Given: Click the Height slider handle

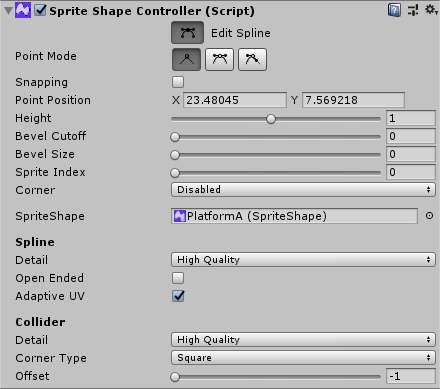Looking at the screenshot, I should [271, 119].
